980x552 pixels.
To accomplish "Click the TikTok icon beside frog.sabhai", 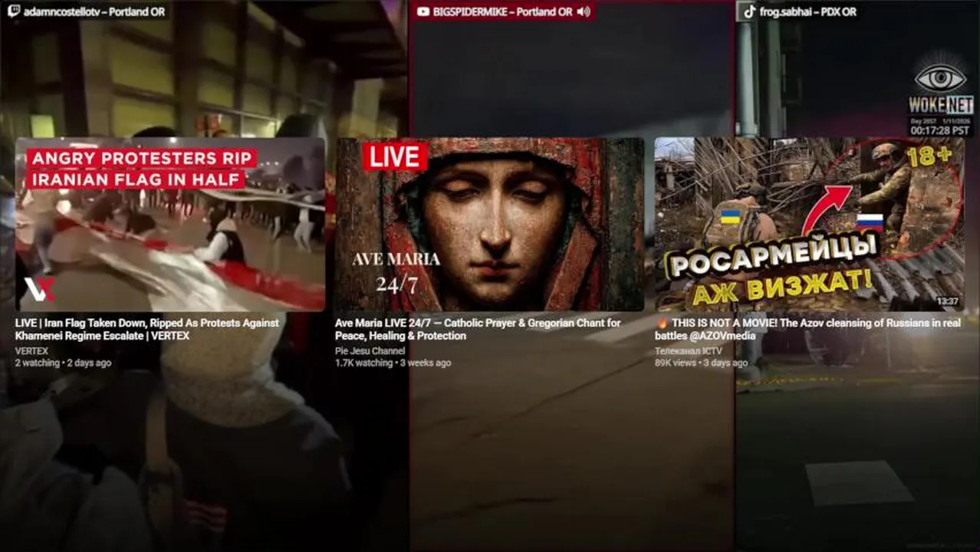I will click(x=749, y=11).
